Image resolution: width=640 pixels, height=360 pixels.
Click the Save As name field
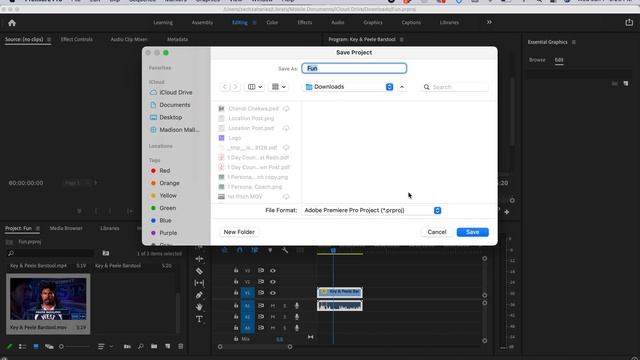354,68
